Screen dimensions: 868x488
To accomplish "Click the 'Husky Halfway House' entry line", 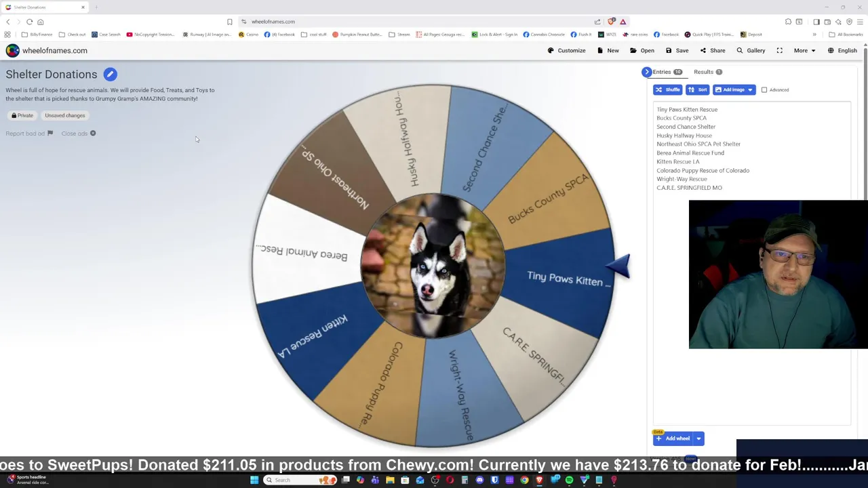I will pyautogui.click(x=684, y=136).
